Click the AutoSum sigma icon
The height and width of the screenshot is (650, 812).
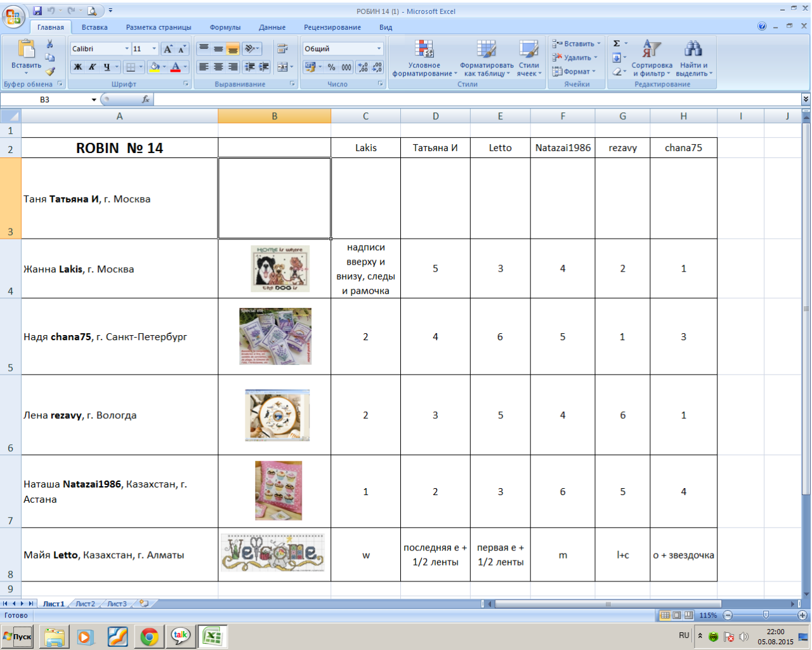click(617, 44)
